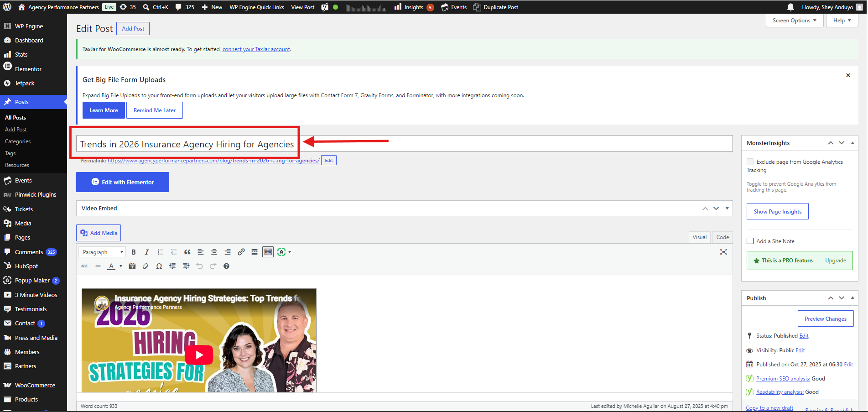
Task: Open Categories in the Posts submenu
Action: (x=18, y=141)
